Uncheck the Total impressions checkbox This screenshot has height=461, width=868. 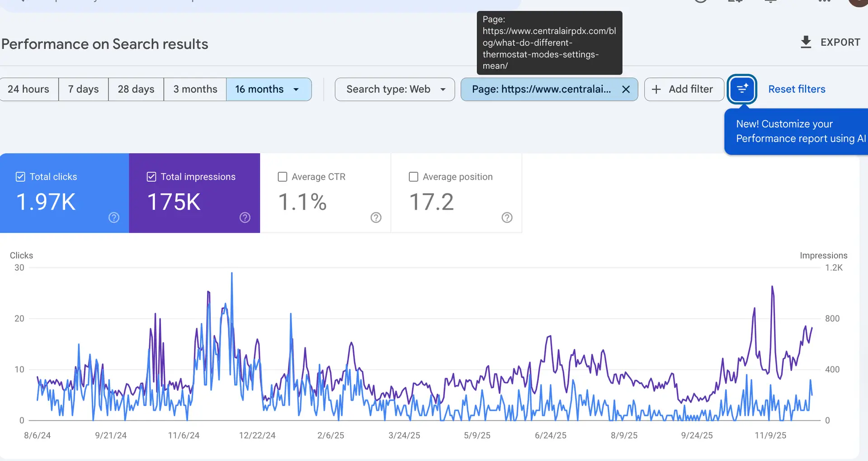tap(151, 177)
